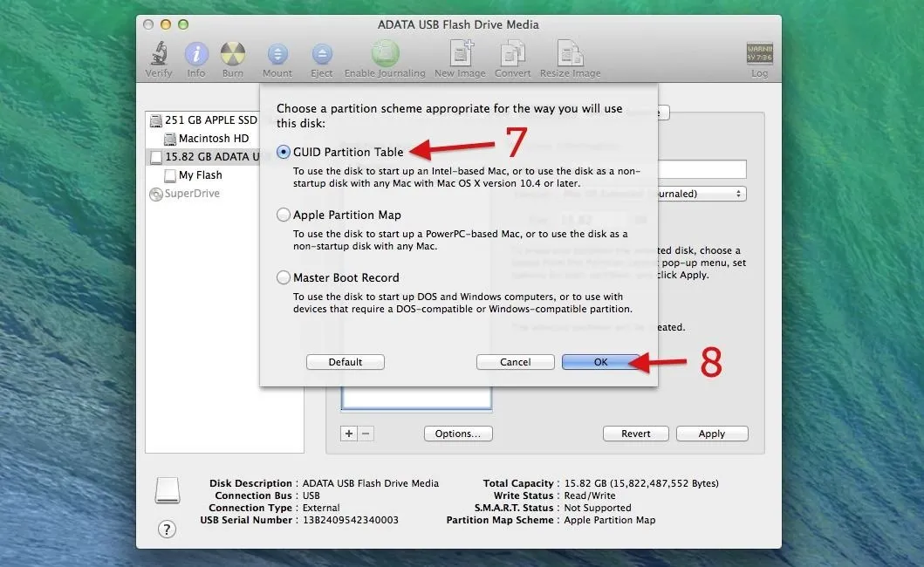Choose the Apple Partition Map option
The height and width of the screenshot is (567, 924).
[x=284, y=215]
